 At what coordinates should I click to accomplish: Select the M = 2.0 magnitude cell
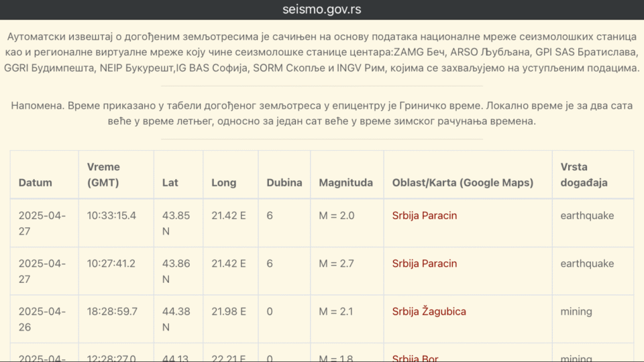point(336,216)
